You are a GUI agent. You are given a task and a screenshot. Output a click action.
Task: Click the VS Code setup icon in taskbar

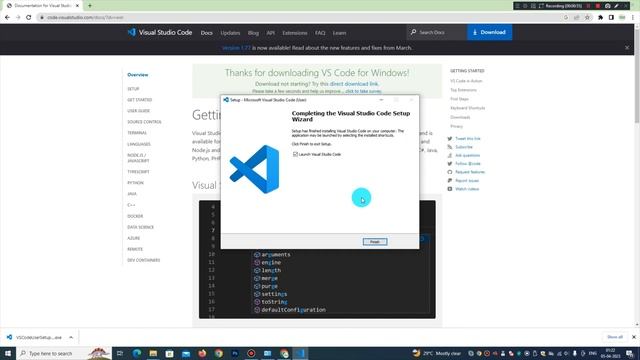click(x=300, y=353)
